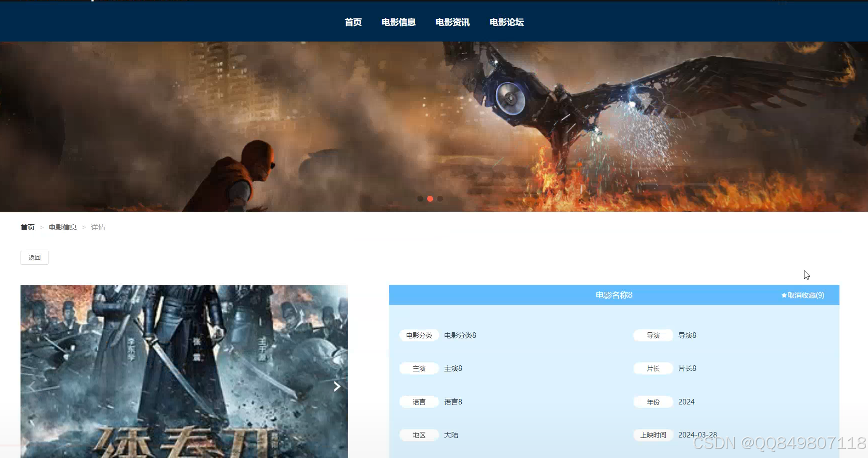
Task: Go to 首页 in the breadcrumb
Action: click(x=28, y=227)
